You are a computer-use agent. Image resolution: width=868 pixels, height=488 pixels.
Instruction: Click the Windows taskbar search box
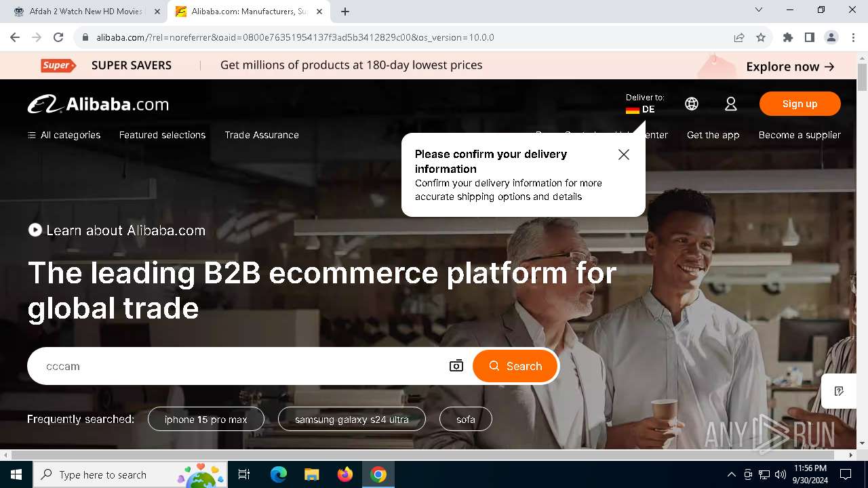129,474
